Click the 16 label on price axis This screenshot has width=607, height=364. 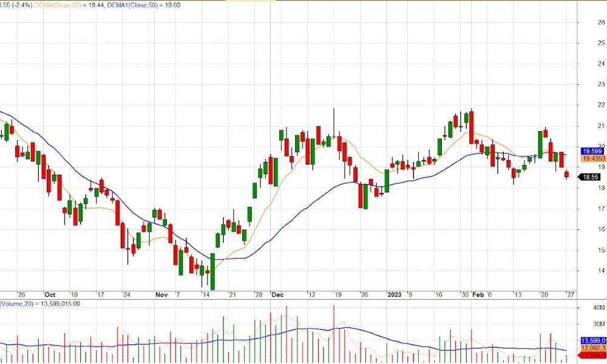coord(601,229)
